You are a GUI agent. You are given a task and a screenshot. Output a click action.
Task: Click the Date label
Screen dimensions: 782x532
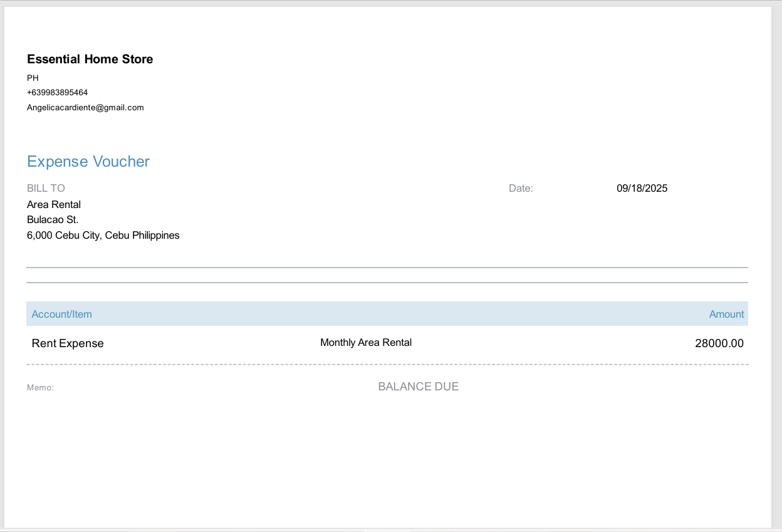pos(521,189)
